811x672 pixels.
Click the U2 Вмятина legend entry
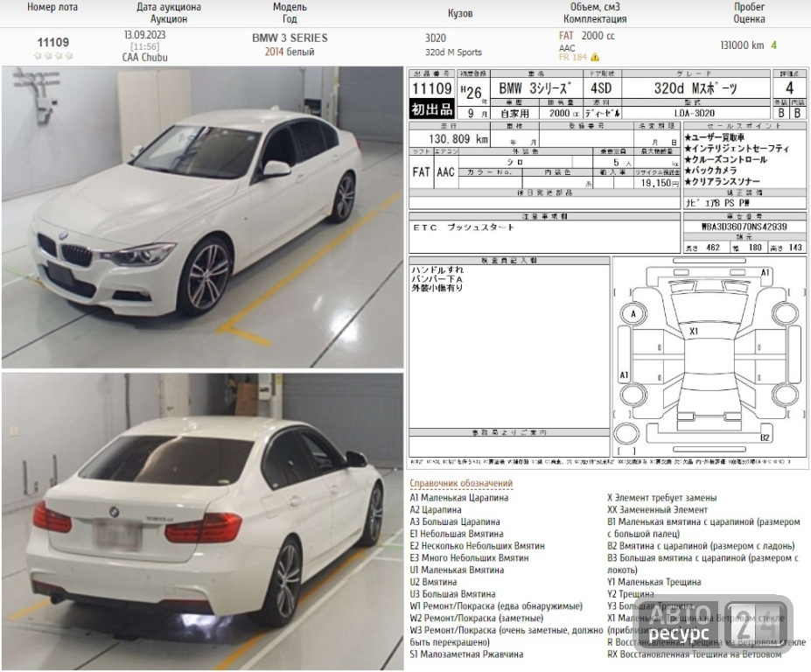pyautogui.click(x=433, y=582)
